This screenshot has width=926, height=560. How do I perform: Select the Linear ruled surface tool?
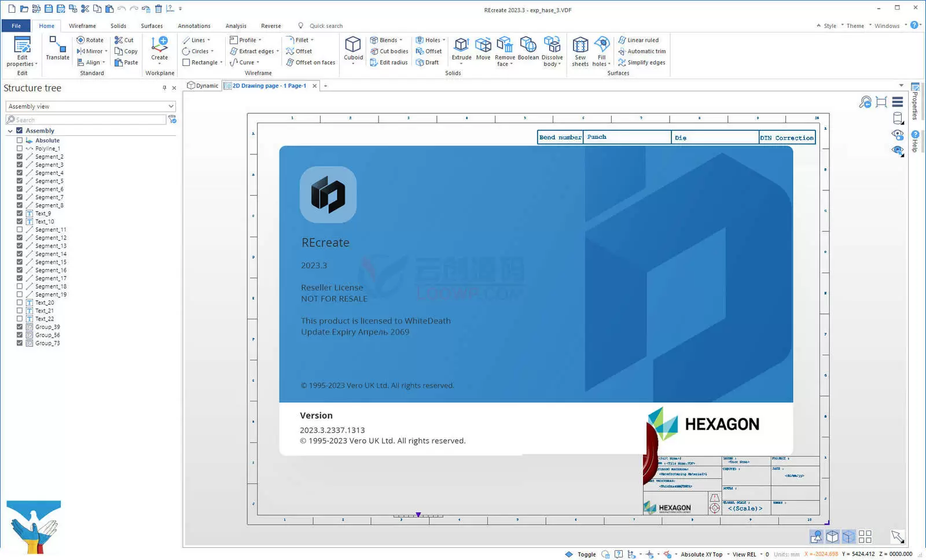click(x=638, y=40)
